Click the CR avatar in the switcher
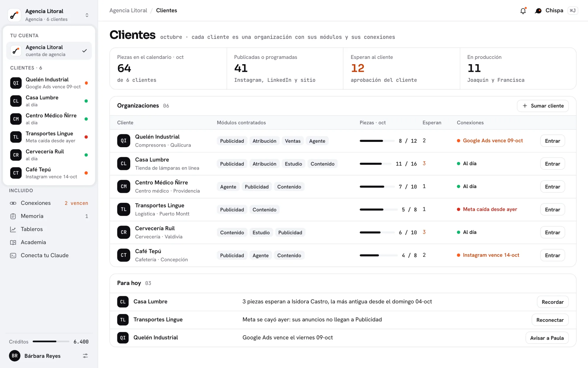The width and height of the screenshot is (588, 368). point(16,155)
